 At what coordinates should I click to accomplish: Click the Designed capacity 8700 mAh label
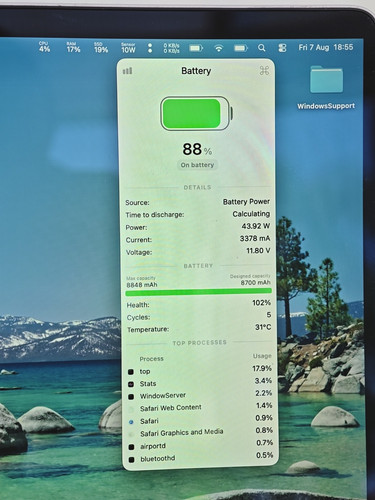(x=250, y=280)
